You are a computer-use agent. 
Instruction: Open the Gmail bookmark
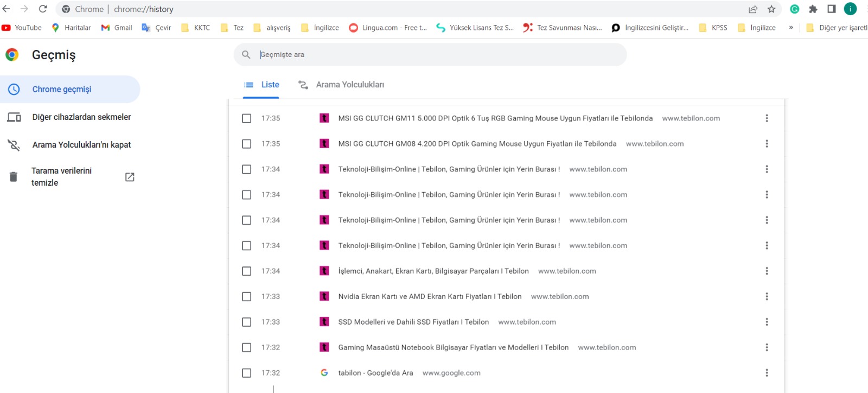coord(117,28)
